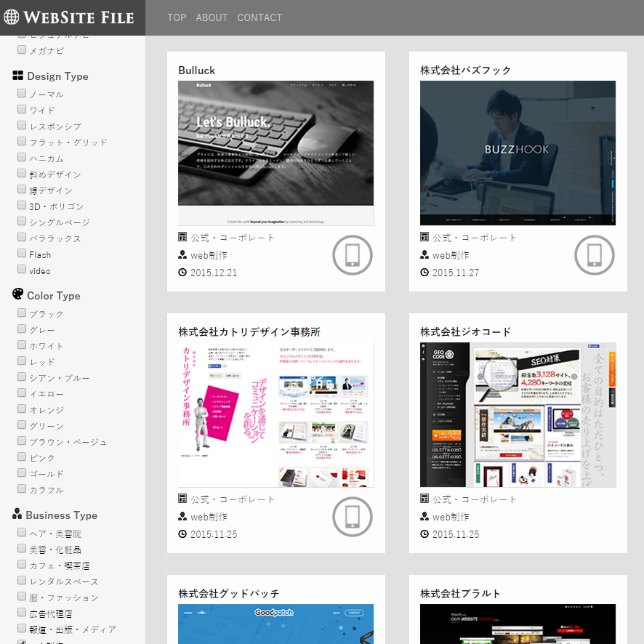Select the CONTACT navigation item

click(x=259, y=17)
